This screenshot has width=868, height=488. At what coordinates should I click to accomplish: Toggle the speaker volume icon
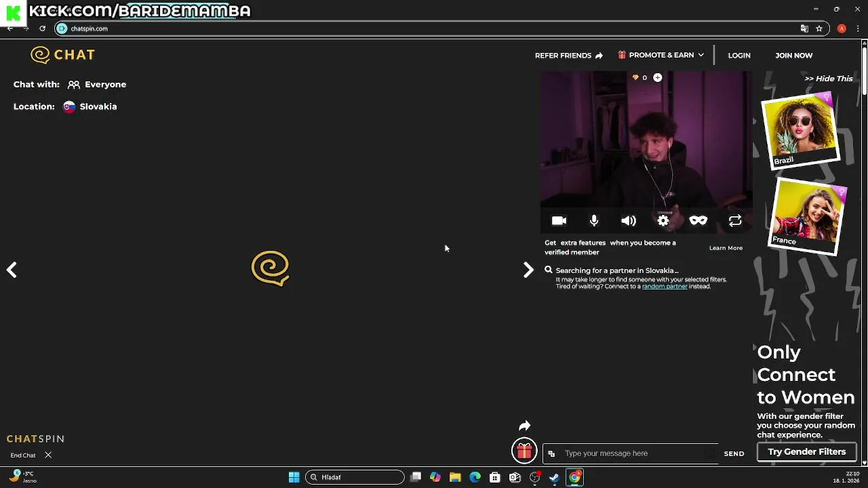pos(629,221)
